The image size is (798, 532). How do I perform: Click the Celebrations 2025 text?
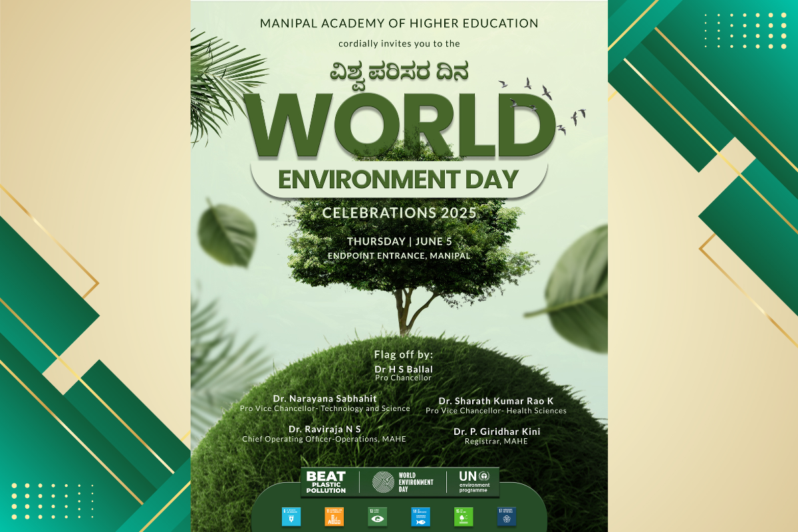pyautogui.click(x=399, y=213)
